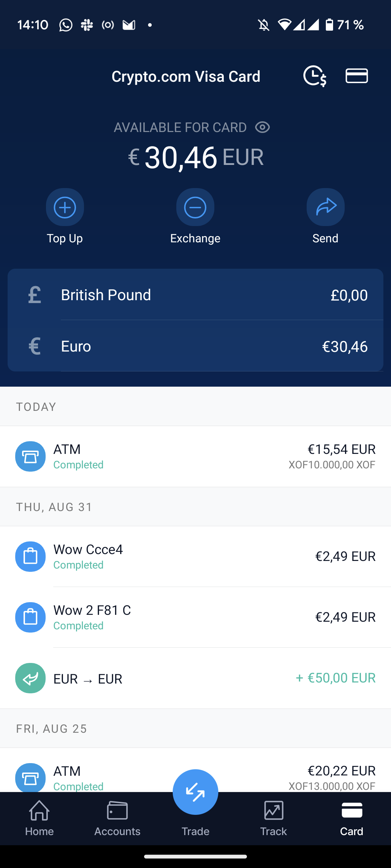
Task: Open the Wow Ccce4 transaction
Action: (195, 557)
